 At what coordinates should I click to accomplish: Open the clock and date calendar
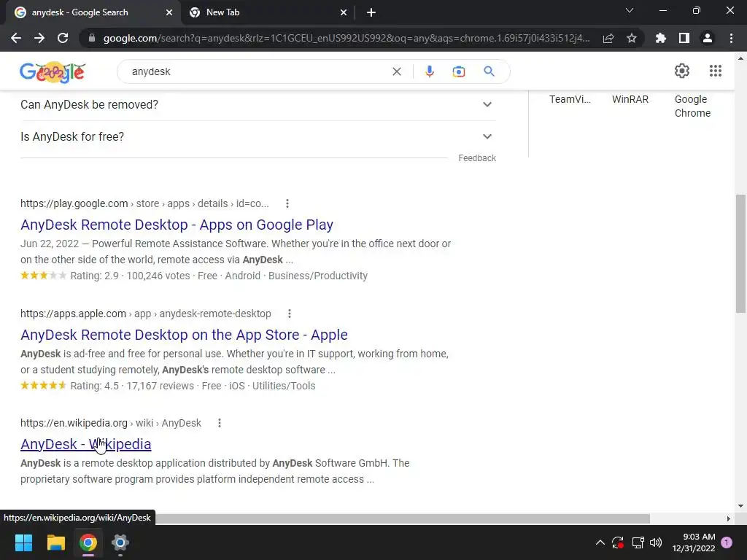coord(694,542)
